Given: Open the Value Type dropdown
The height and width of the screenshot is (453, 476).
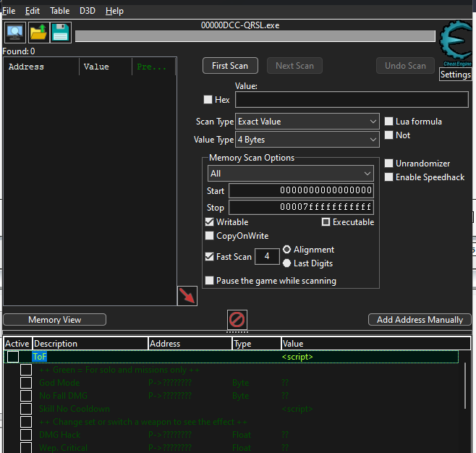Looking at the screenshot, I should pos(307,140).
